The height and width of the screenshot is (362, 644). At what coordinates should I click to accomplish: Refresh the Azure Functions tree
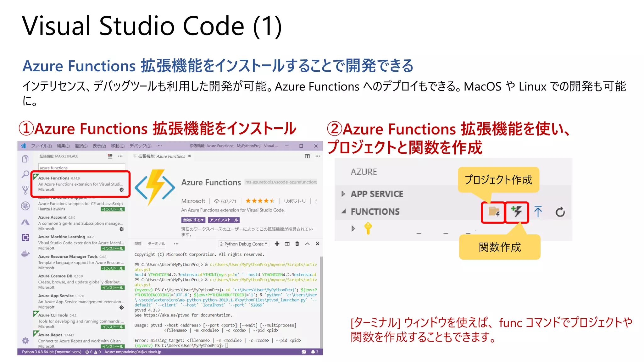click(x=560, y=212)
